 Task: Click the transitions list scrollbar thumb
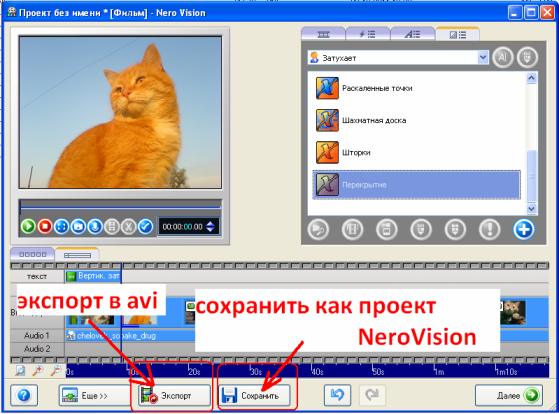click(x=531, y=176)
